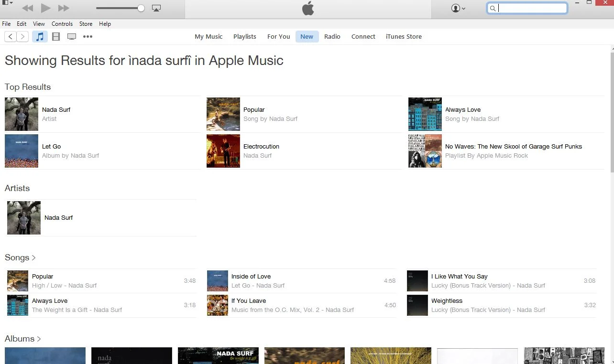Screen dimensions: 614x364
Task: Open the Electrocution artwork thumbnail
Action: pos(223,151)
